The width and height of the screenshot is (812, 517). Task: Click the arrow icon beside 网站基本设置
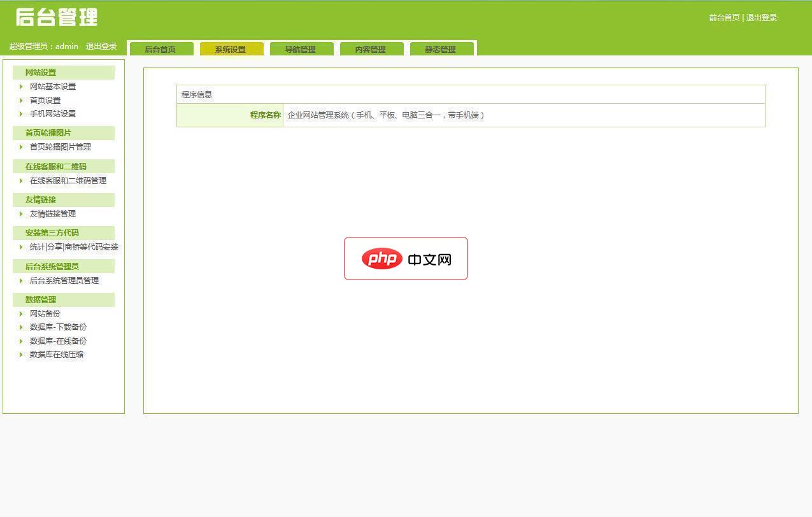point(21,87)
